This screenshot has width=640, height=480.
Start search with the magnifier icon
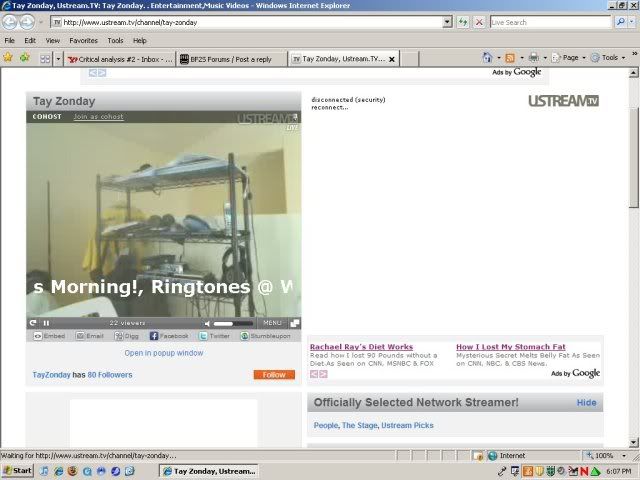click(x=620, y=22)
